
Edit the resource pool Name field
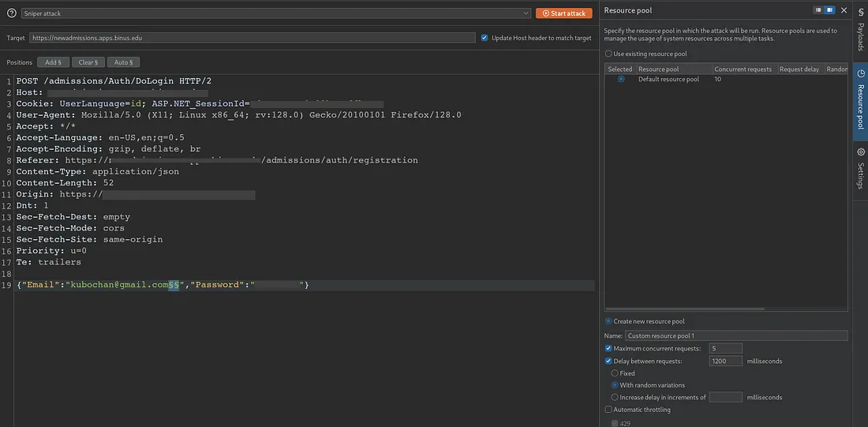click(736, 335)
